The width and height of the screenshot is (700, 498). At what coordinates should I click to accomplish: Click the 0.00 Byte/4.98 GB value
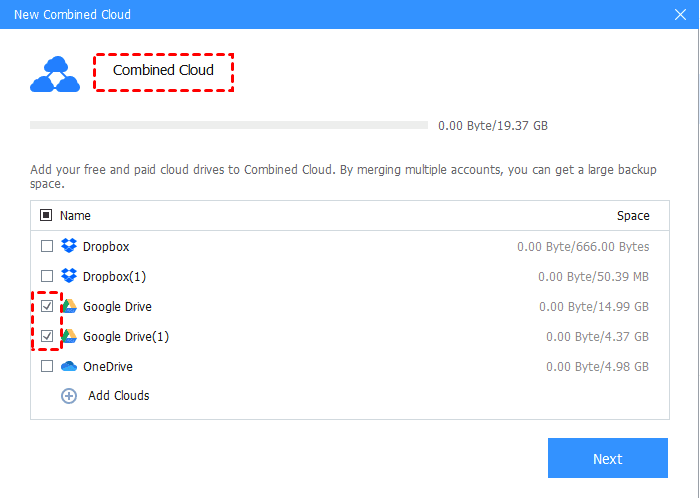[x=597, y=366]
